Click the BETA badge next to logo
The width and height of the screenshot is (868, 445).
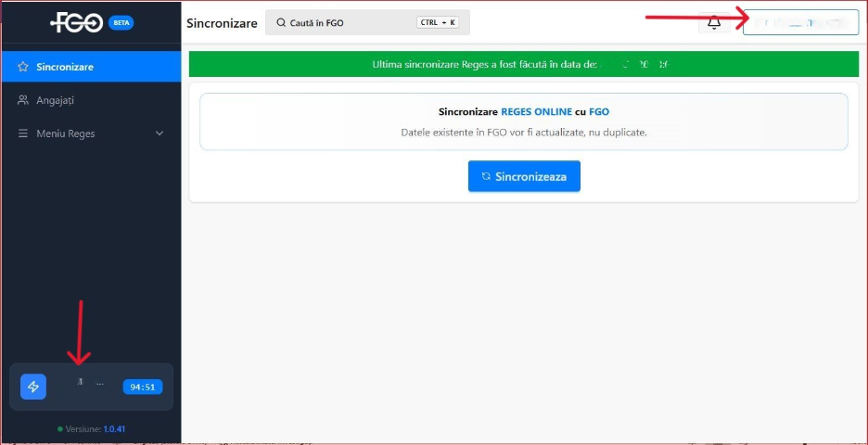click(x=121, y=22)
